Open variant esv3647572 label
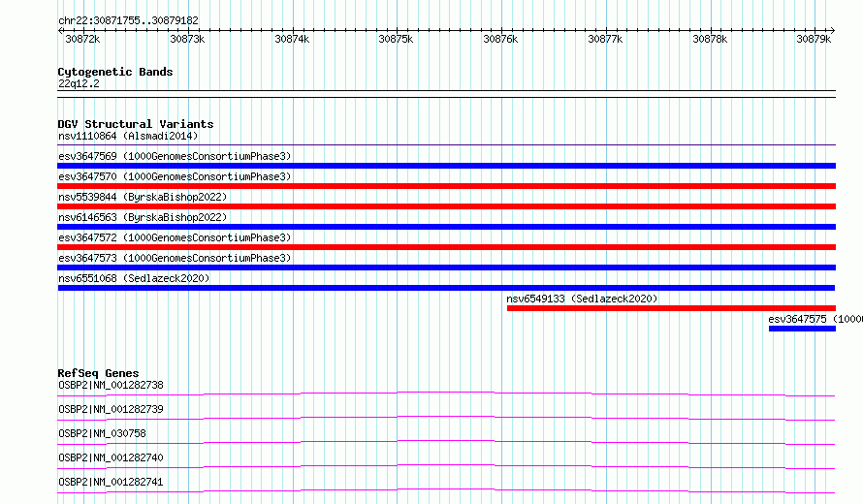This screenshot has width=863, height=504. coord(175,237)
